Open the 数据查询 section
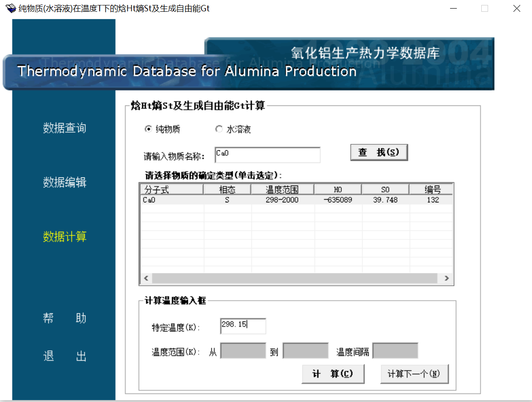The image size is (532, 402). [64, 128]
